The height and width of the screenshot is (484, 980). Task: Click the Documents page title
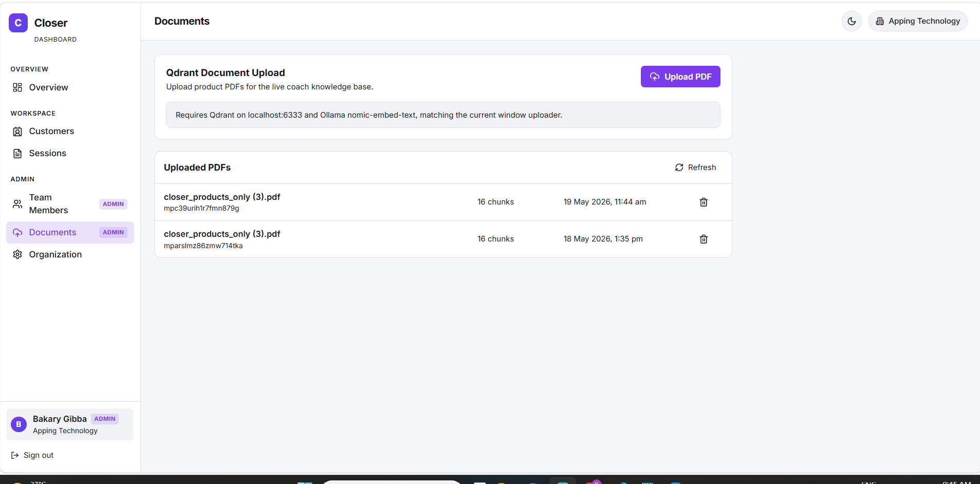[182, 21]
